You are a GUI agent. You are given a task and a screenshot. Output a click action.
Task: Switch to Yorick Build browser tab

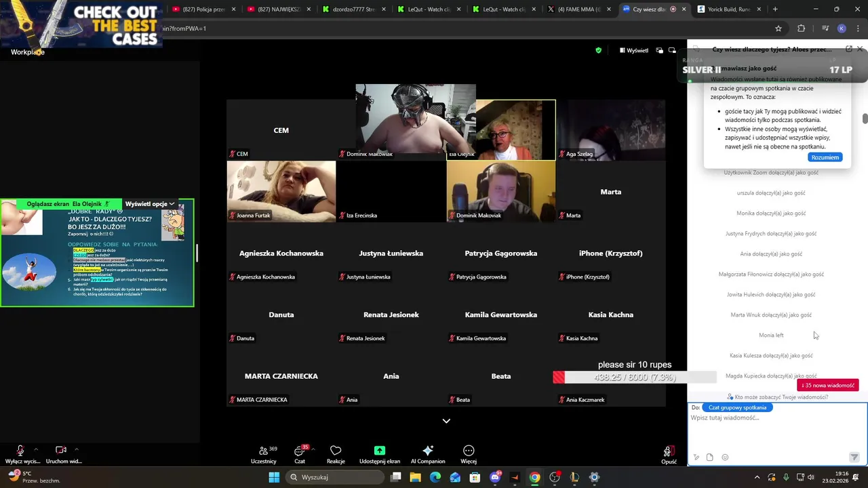(729, 9)
